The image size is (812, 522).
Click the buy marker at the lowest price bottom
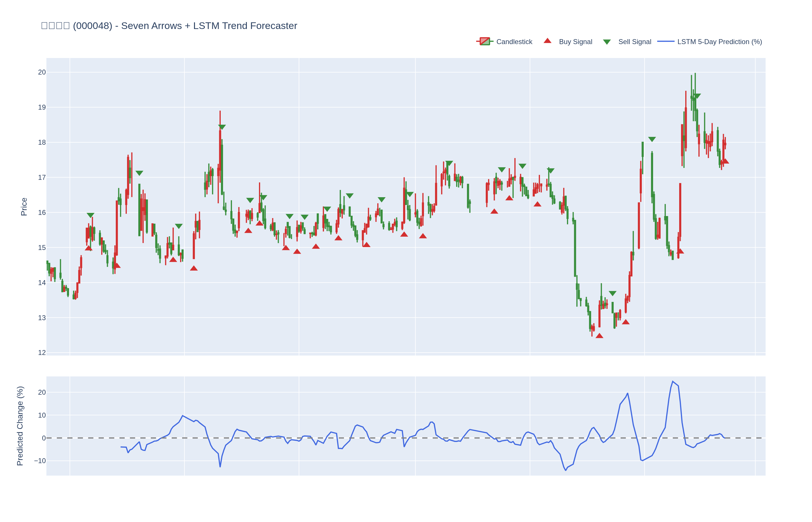(x=599, y=336)
